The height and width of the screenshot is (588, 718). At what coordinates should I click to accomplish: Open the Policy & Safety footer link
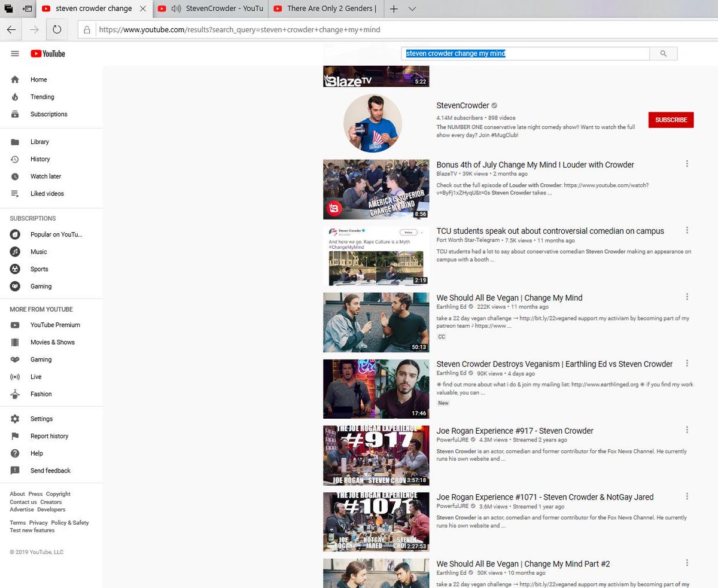(70, 523)
